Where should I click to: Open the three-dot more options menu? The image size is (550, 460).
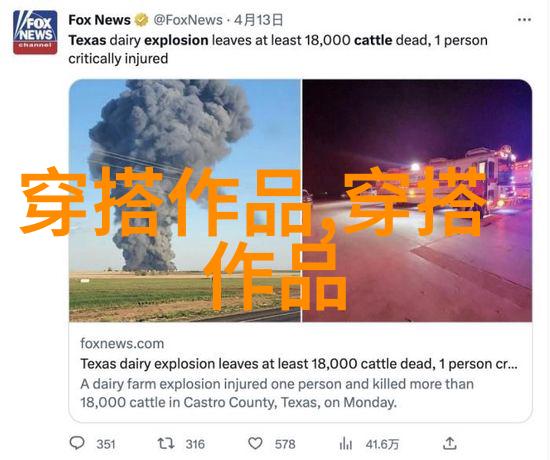click(524, 20)
